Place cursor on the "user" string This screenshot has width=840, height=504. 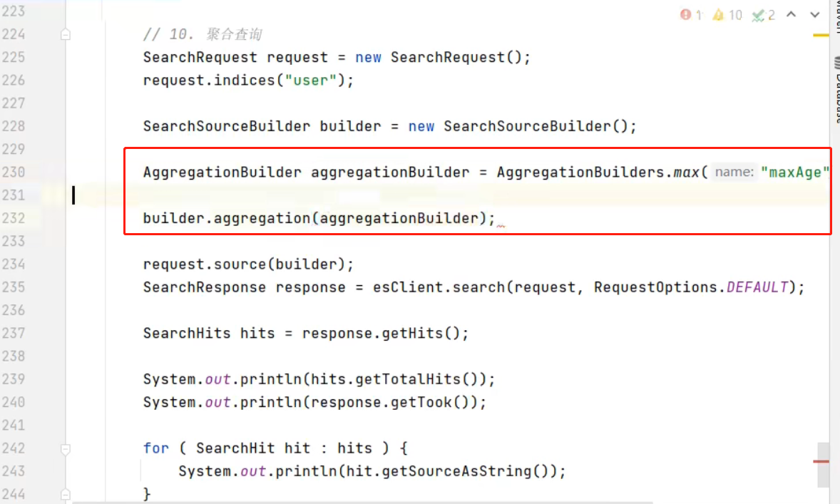(x=311, y=81)
